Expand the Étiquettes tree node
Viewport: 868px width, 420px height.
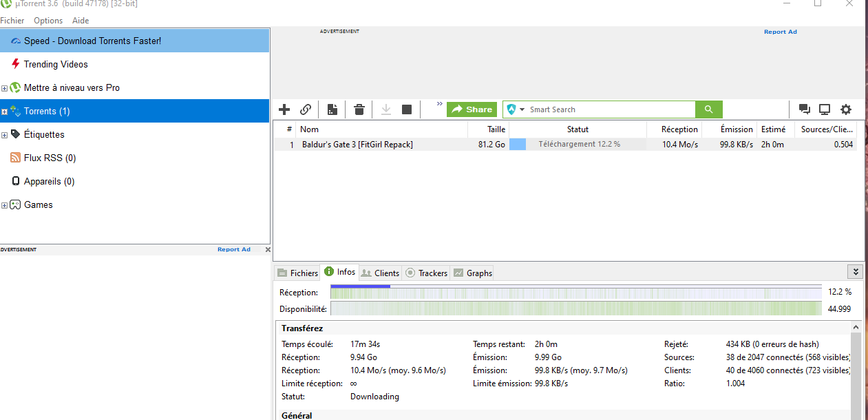click(5, 135)
